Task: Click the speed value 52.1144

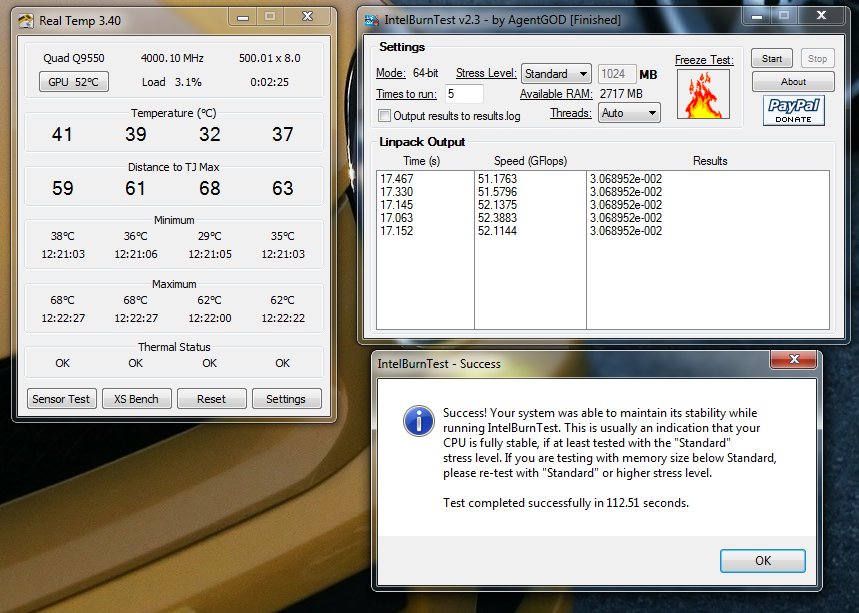Action: click(497, 231)
